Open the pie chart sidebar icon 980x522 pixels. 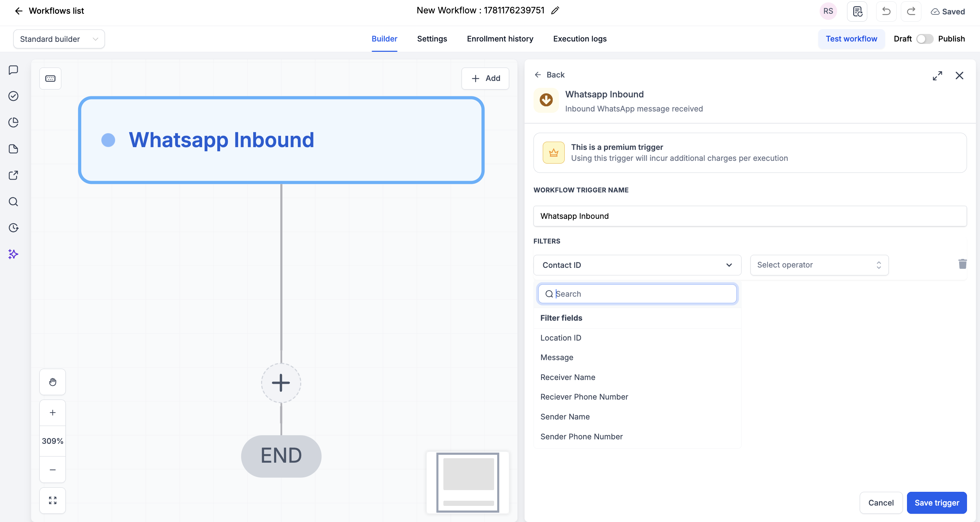13,122
